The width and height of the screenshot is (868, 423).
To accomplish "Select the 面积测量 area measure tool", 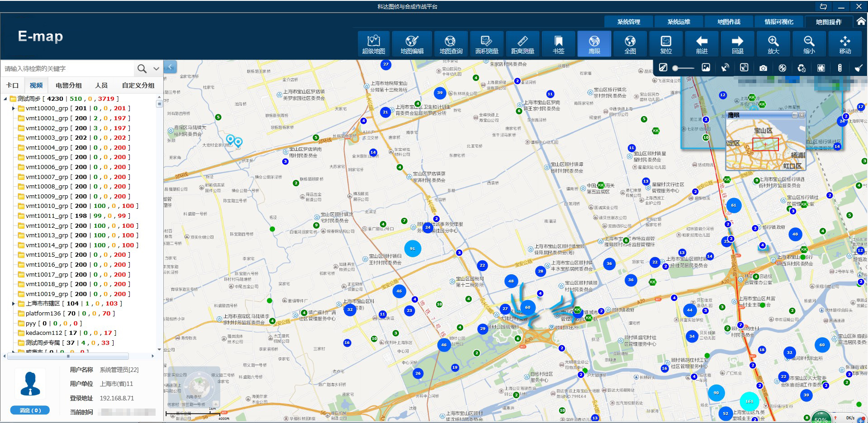I will click(487, 44).
